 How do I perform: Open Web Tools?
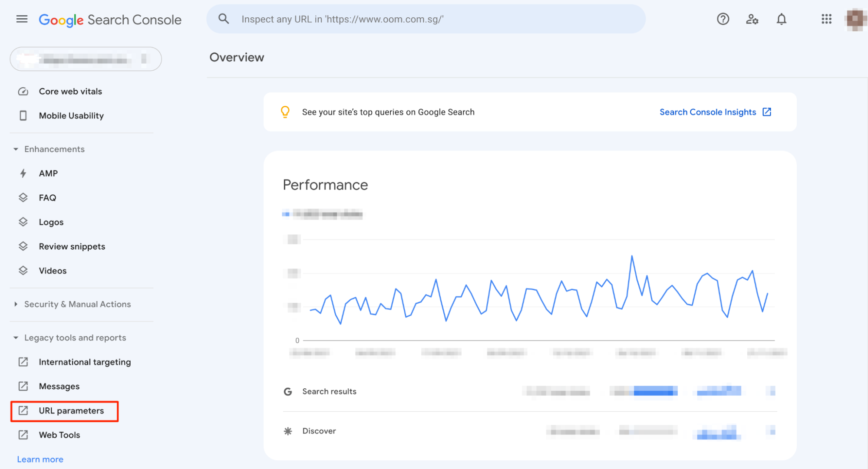point(59,435)
